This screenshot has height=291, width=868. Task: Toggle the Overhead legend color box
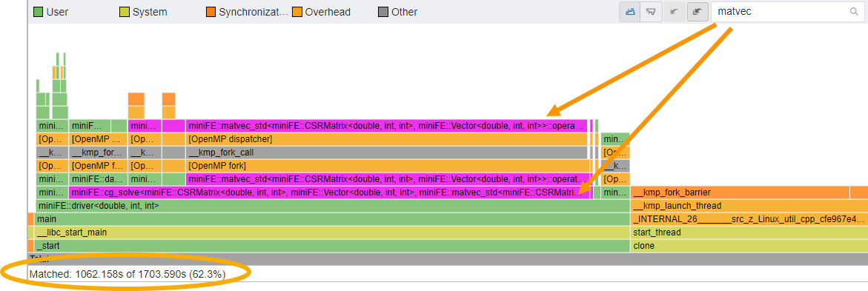coord(297,12)
